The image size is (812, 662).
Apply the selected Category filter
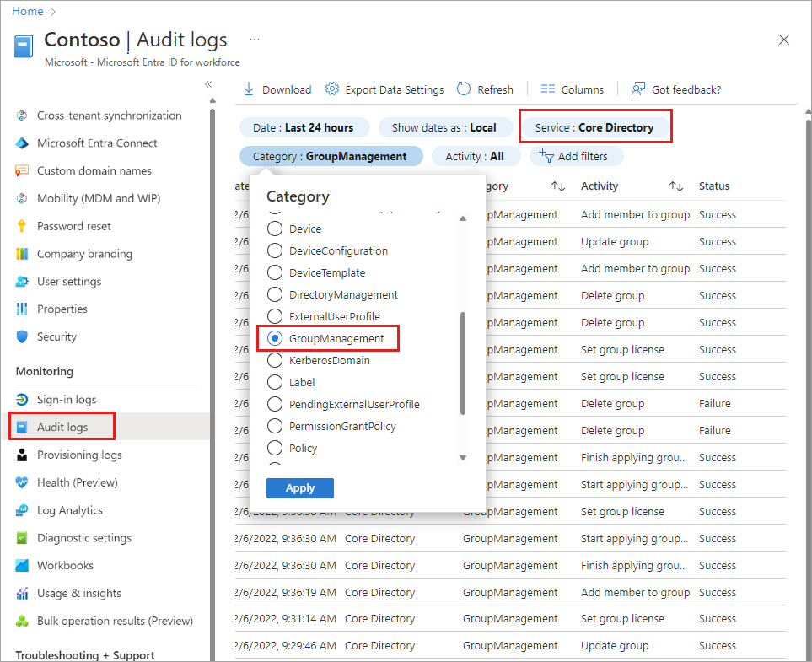[299, 487]
